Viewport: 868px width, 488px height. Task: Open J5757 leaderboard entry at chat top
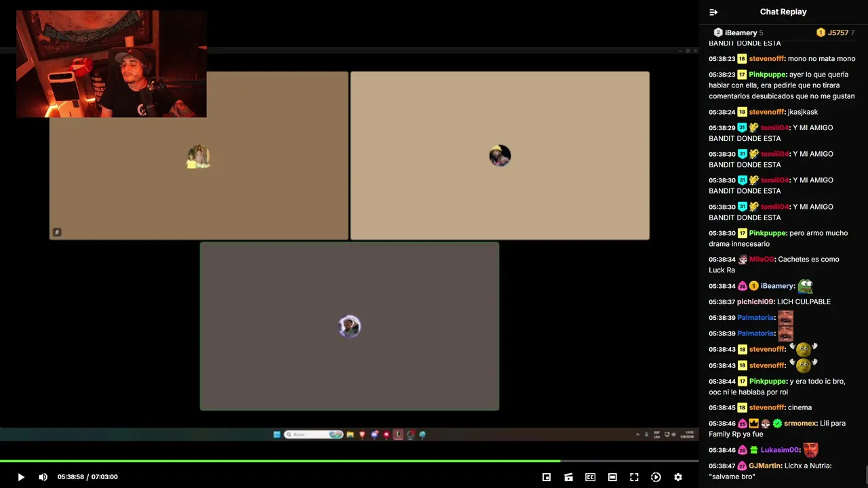coord(835,33)
